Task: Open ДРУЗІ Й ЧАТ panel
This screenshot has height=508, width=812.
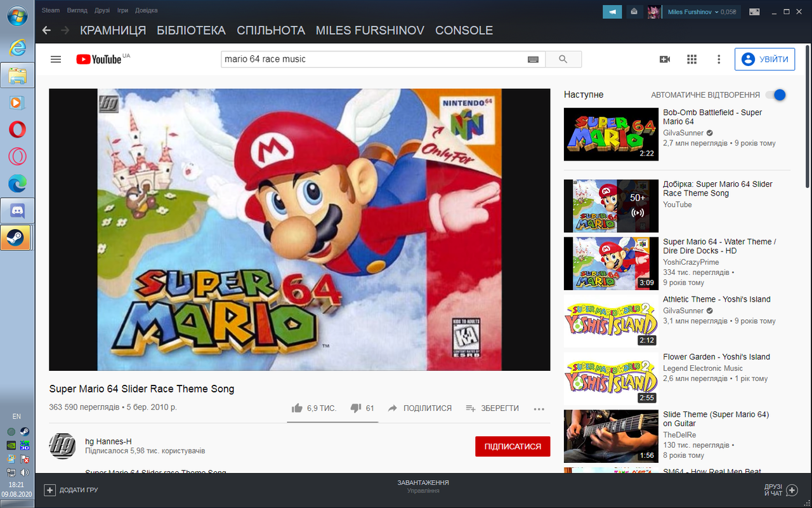Action: [781, 490]
